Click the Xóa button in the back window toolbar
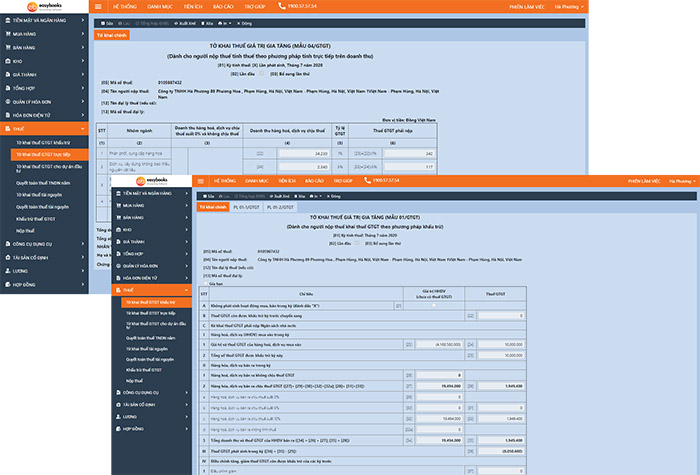 pos(207,23)
